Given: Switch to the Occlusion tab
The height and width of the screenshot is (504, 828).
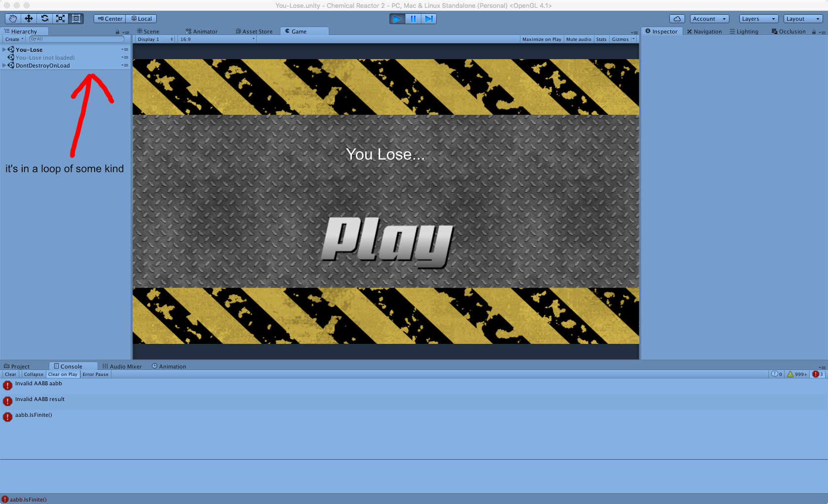Looking at the screenshot, I should [789, 32].
